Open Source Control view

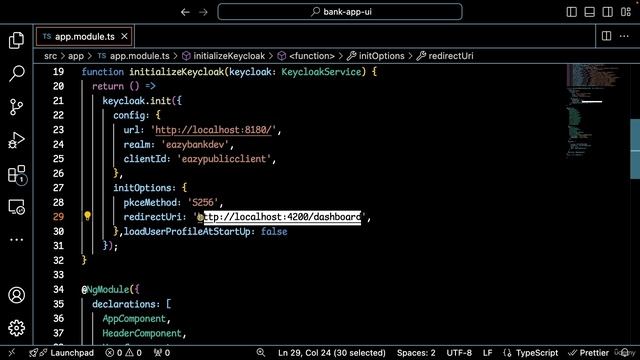(16, 107)
